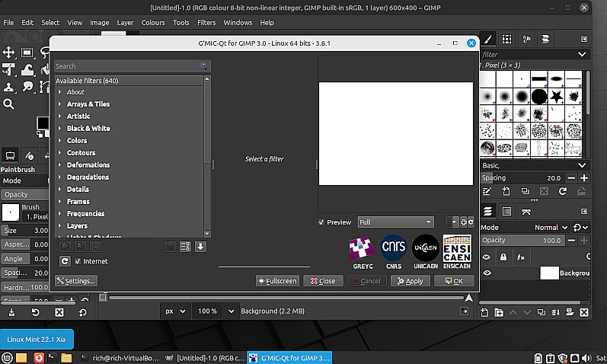Select the Layers filter category row
607x364 pixels.
(129, 225)
